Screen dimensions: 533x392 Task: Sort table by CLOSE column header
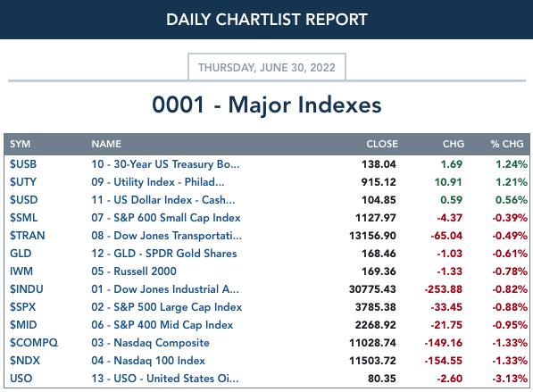click(382, 144)
